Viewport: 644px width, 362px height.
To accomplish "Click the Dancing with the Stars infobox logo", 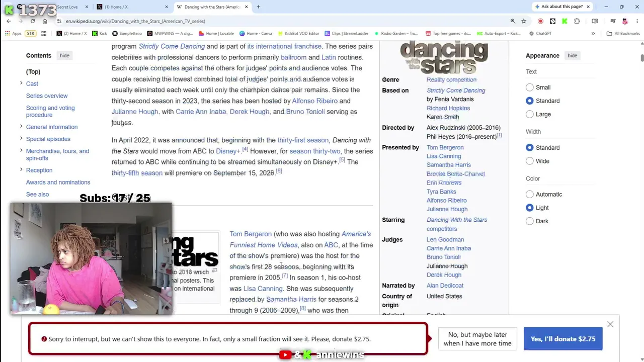I will [444, 57].
